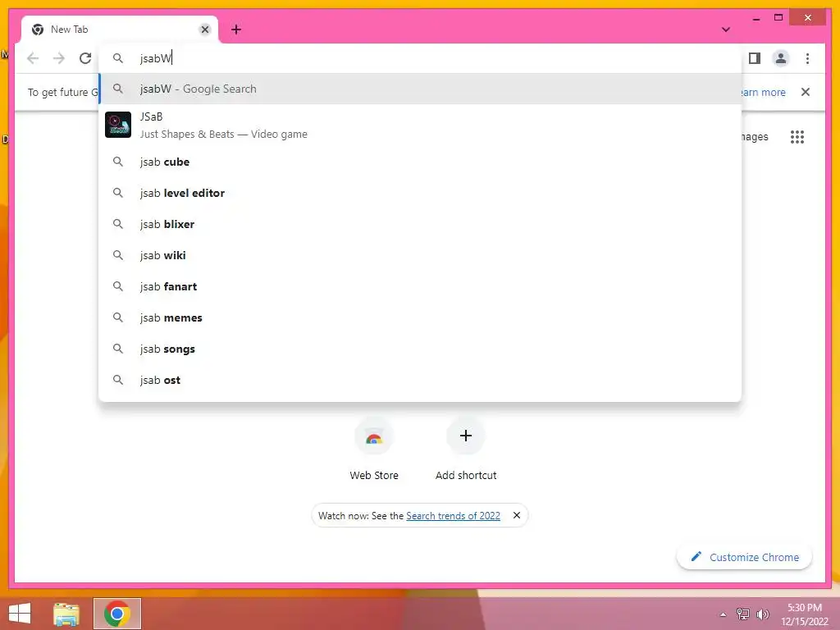Dismiss the 'Watch now' promo chip
Image resolution: width=840 pixels, height=630 pixels.
(x=517, y=515)
